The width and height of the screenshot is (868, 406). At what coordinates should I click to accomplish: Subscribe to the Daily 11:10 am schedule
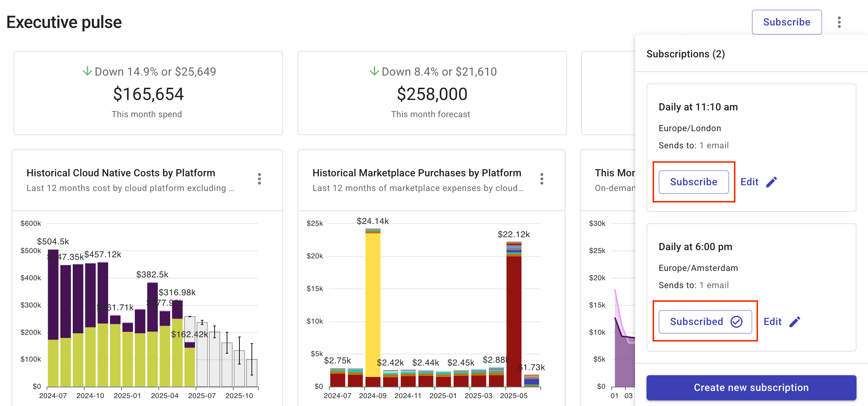(693, 182)
